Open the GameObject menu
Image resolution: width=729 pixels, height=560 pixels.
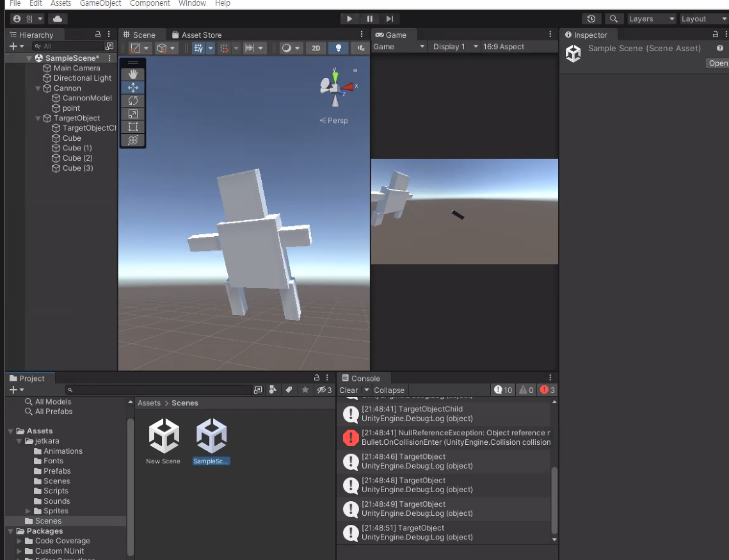pos(100,3)
